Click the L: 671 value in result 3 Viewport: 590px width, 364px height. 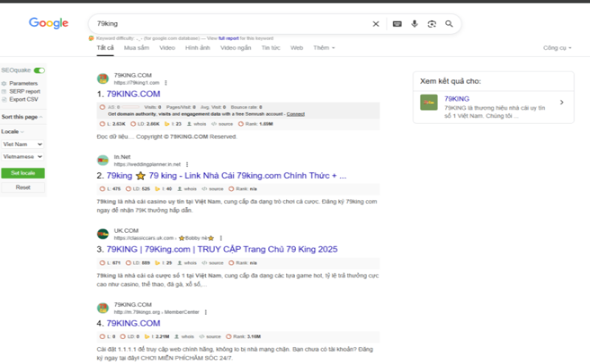110,263
